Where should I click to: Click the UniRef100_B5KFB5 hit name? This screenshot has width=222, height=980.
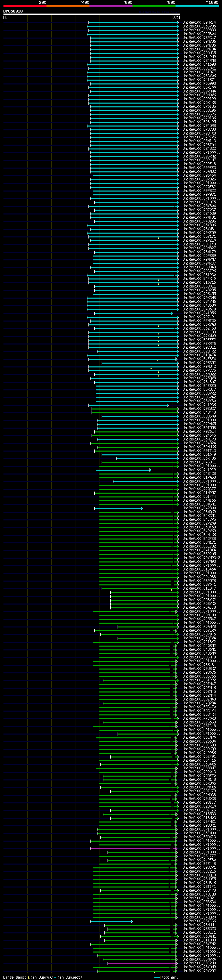pyautogui.click(x=199, y=459)
